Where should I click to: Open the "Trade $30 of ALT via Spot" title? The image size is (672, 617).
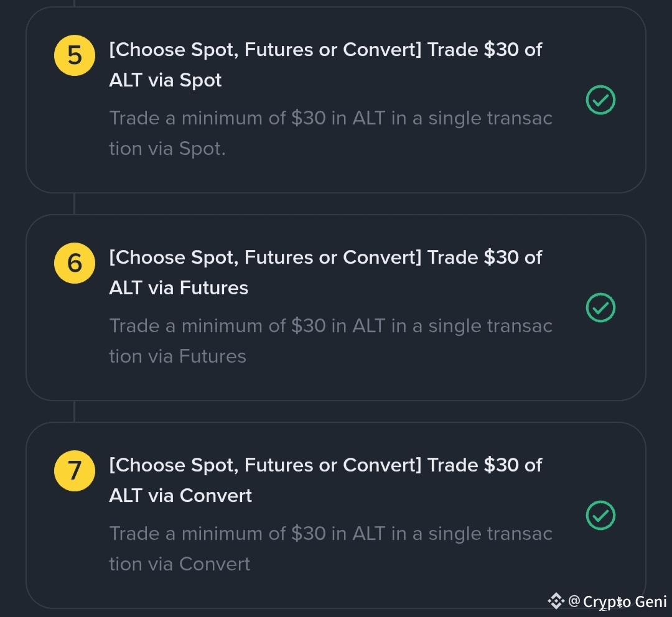[325, 65]
